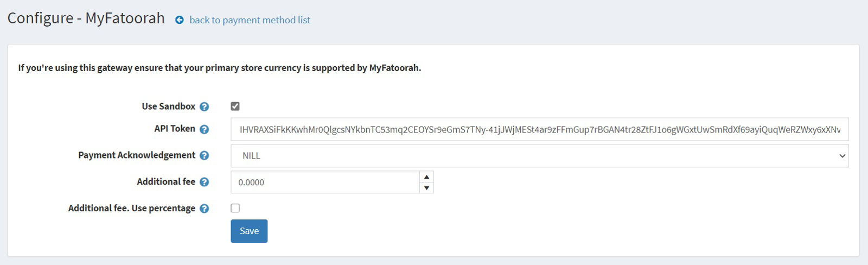Go back to payment method list
Viewport: 868px width, 265px height.
(250, 20)
